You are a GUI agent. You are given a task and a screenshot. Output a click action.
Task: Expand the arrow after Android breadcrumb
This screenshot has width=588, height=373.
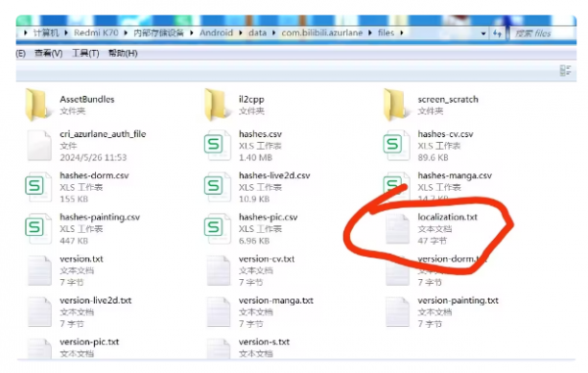point(240,33)
